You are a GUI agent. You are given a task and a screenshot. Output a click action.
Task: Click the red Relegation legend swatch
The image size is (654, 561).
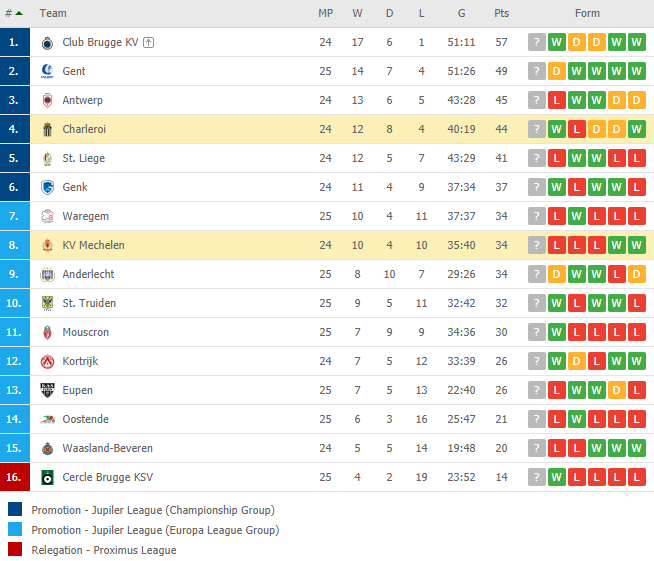click(x=15, y=550)
